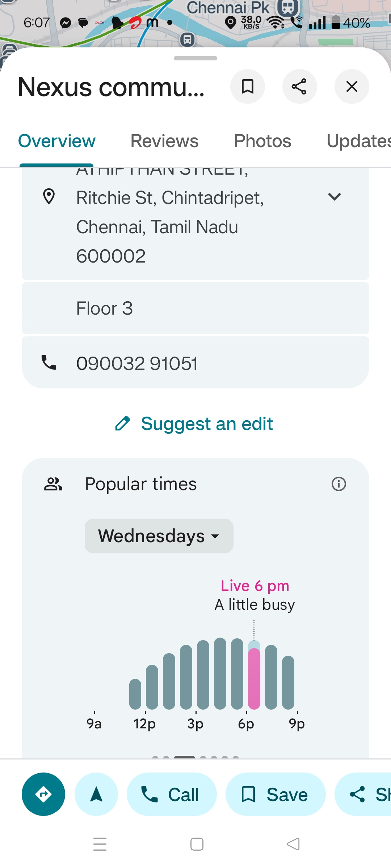
Task: Close the Nexus place details sheet
Action: tap(352, 86)
